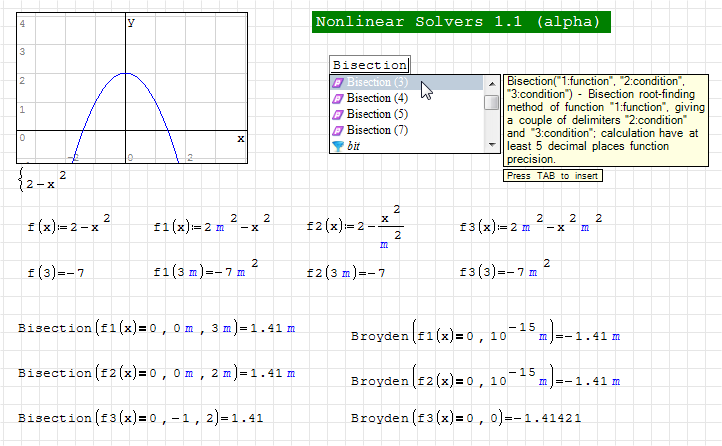Click the function icon beside Bisection (3)

click(x=338, y=83)
